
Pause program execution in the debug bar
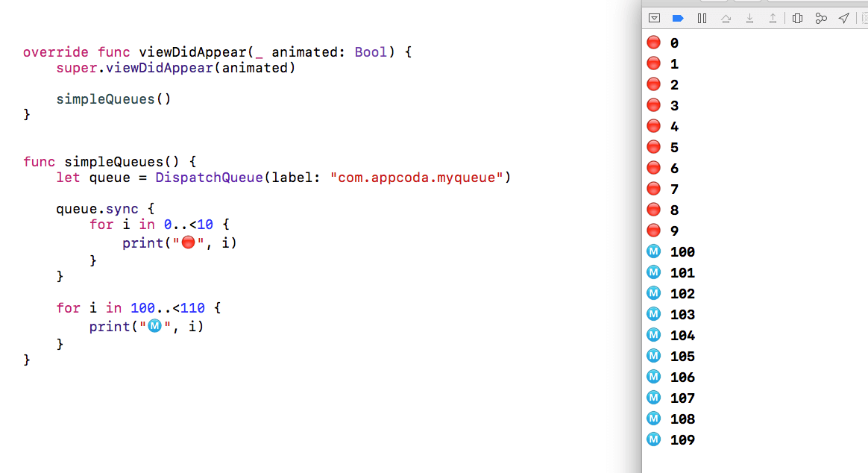(x=702, y=18)
